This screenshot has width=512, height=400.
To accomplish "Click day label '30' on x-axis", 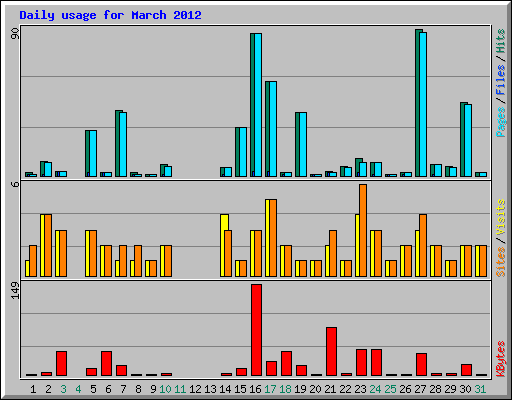I will [x=465, y=389].
